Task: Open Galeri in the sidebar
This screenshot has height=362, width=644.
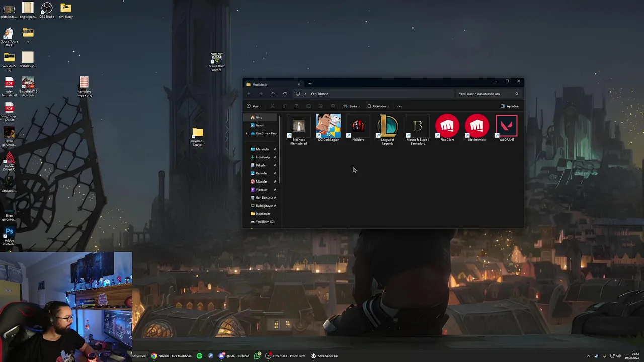Action: click(261, 125)
